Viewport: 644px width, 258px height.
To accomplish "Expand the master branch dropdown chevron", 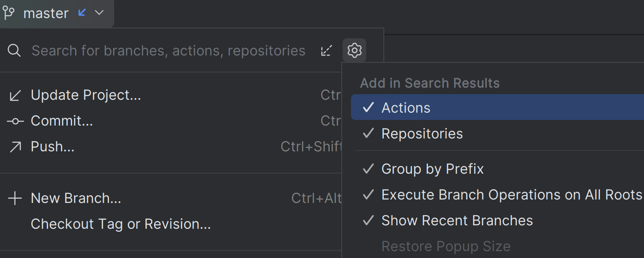I will [x=99, y=13].
